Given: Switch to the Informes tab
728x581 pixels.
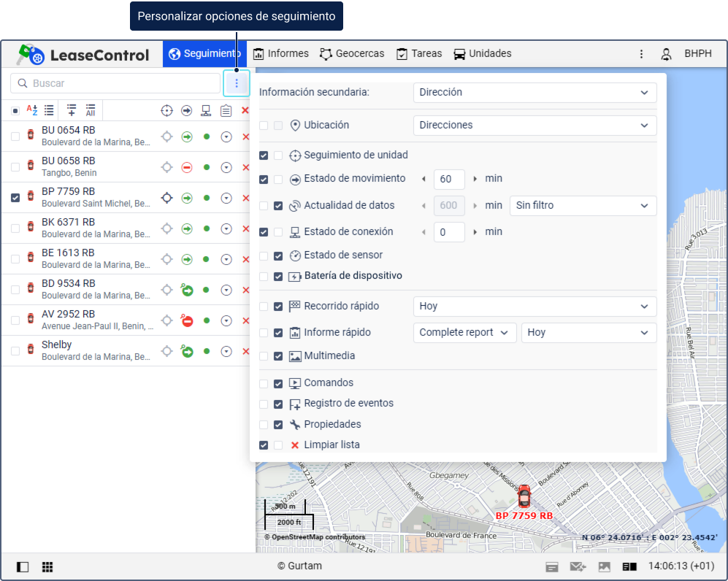Looking at the screenshot, I should [x=281, y=54].
